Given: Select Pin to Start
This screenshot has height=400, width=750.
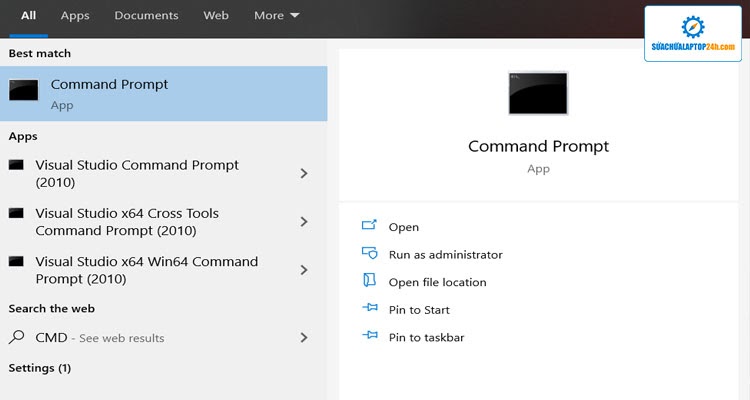Looking at the screenshot, I should (419, 310).
